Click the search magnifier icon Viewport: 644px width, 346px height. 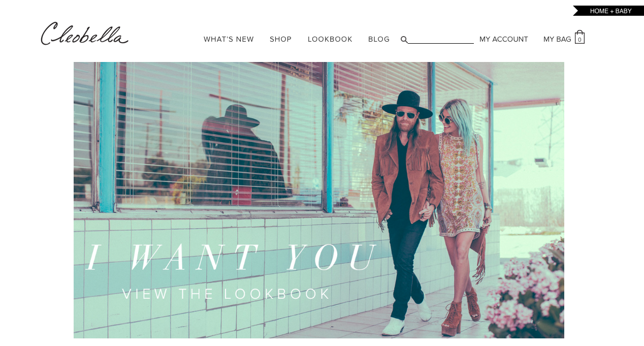click(x=404, y=39)
